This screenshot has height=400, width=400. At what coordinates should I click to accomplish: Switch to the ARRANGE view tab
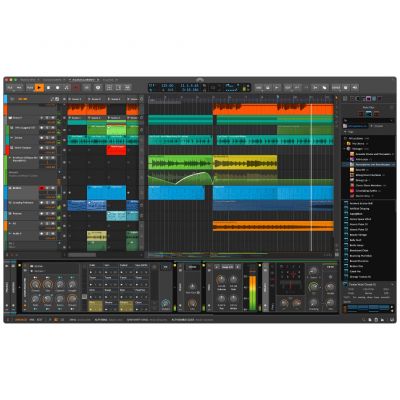(20, 319)
